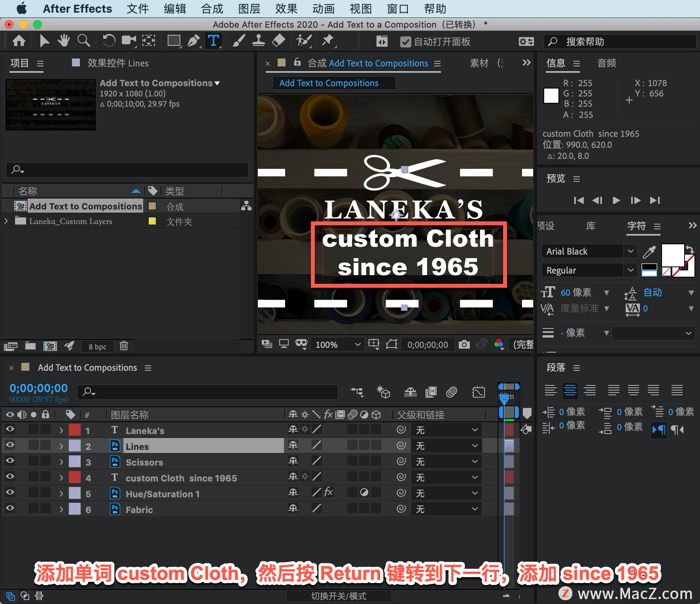Open the Graph Editor icon in timeline
Viewport: 700px width, 604px height.
[478, 392]
